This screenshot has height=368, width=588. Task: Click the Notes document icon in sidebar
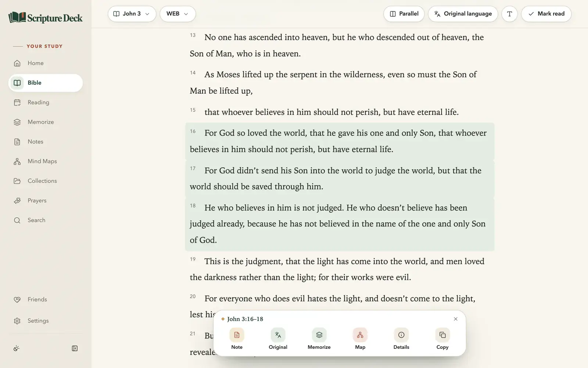click(x=17, y=142)
